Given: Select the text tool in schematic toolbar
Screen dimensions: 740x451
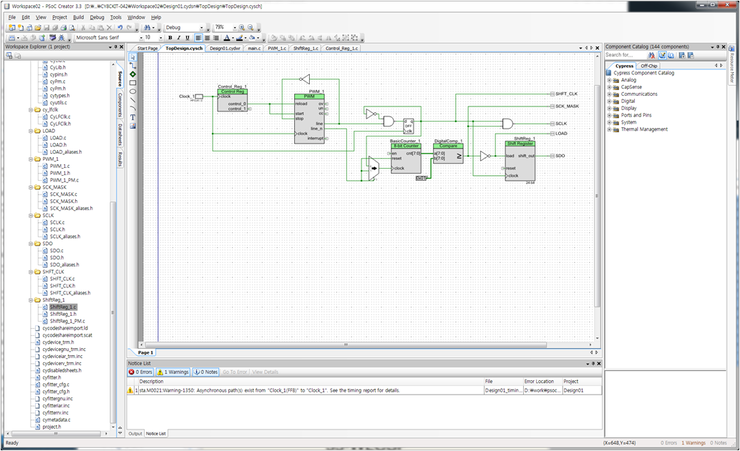Looking at the screenshot, I should pos(133,117).
